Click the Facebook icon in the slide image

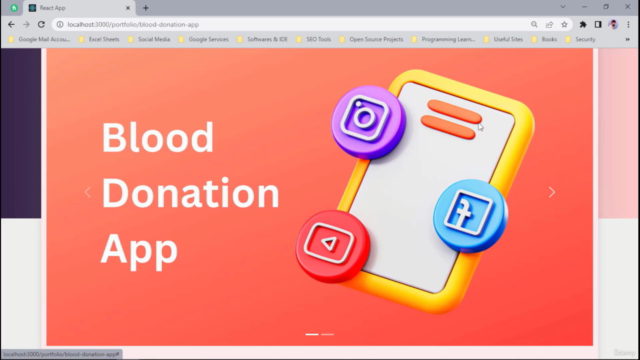point(470,215)
